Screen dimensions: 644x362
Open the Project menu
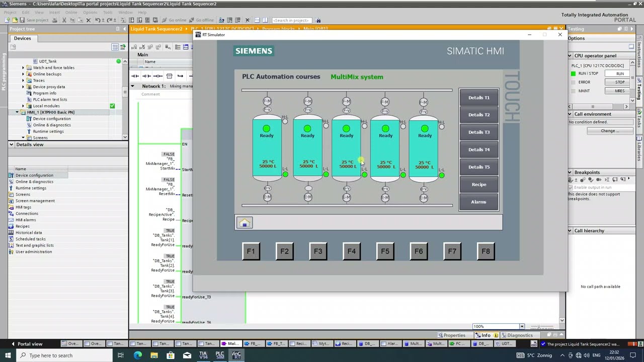(10, 12)
